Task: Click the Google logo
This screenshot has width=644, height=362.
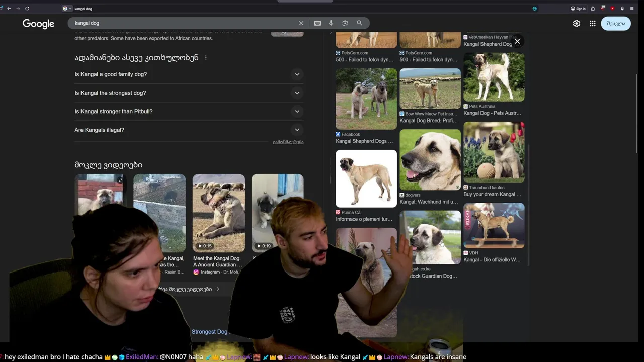Action: [x=38, y=24]
